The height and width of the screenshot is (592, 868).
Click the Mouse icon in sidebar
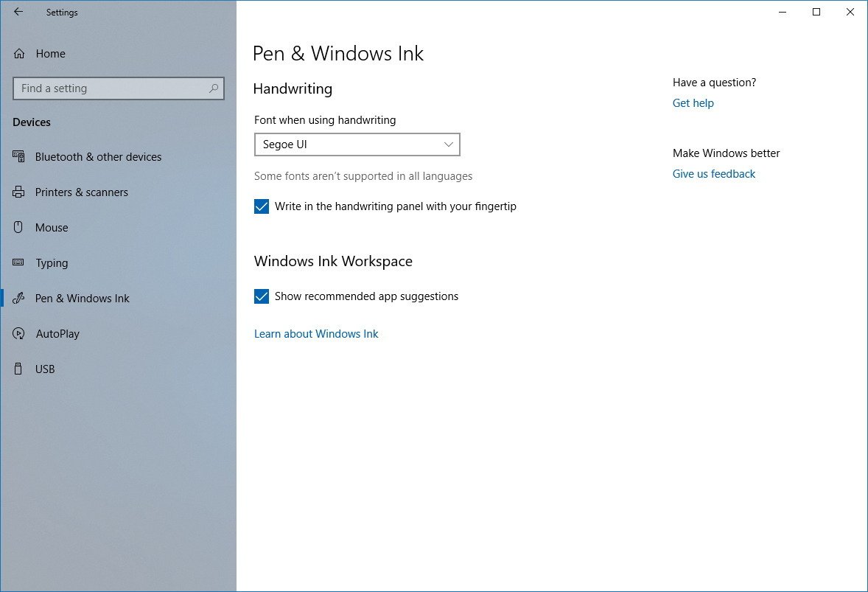18,227
